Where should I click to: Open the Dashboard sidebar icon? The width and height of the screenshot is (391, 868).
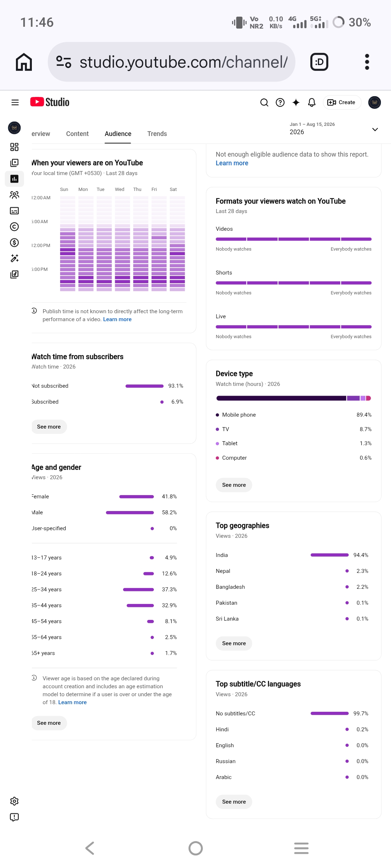click(14, 147)
